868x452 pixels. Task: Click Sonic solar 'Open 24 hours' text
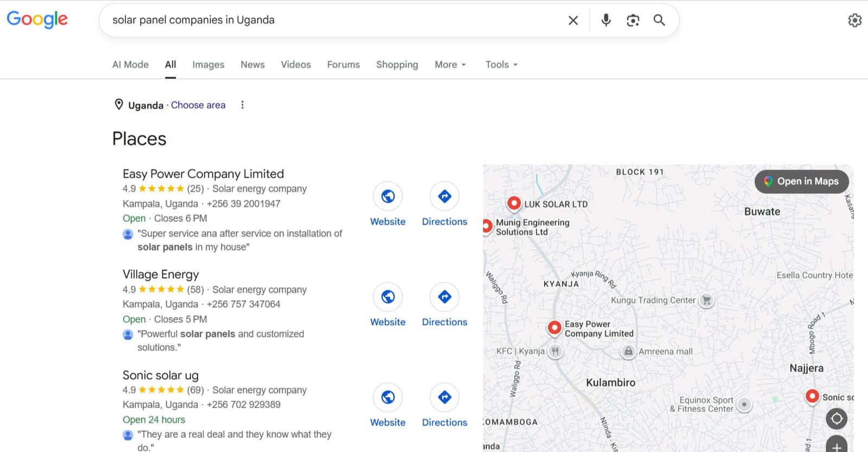tap(154, 419)
